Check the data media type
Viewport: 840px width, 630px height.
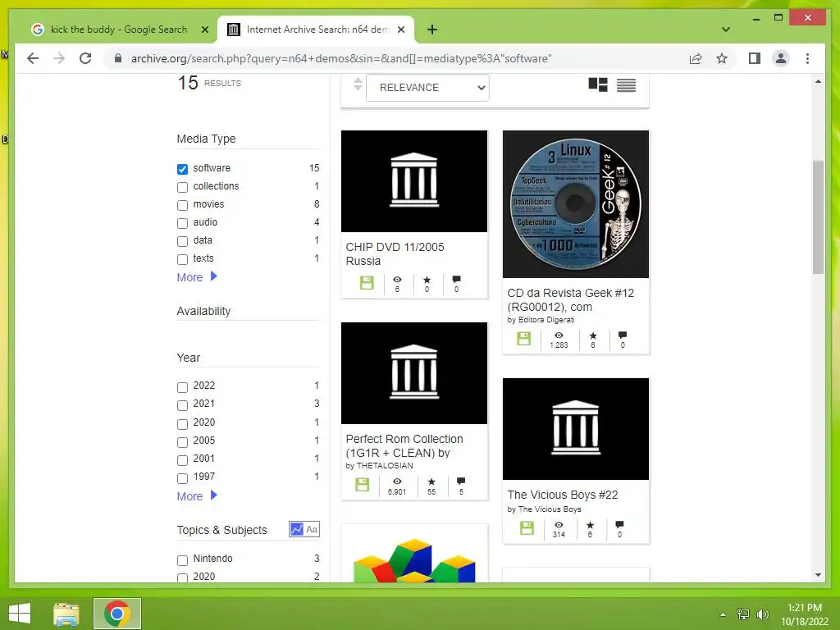(x=182, y=242)
